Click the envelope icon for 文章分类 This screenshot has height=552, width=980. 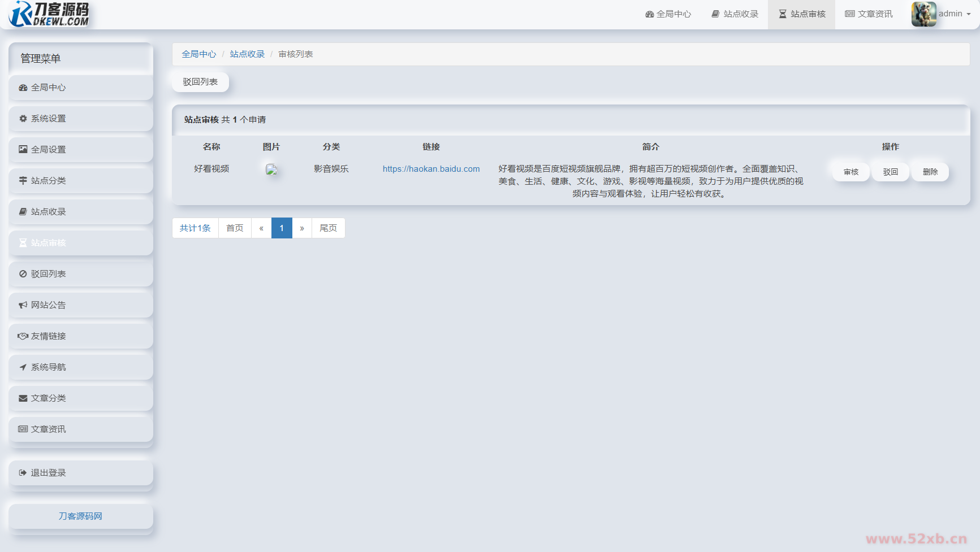coord(23,398)
